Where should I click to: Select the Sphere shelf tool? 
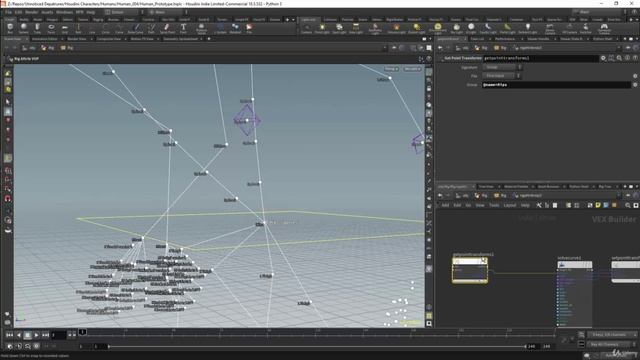[x=24, y=28]
